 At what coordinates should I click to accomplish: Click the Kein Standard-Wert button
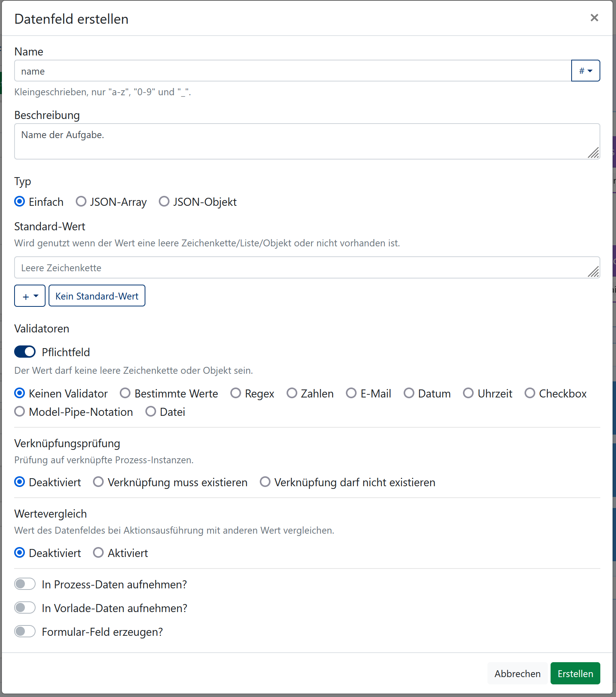[x=97, y=296]
